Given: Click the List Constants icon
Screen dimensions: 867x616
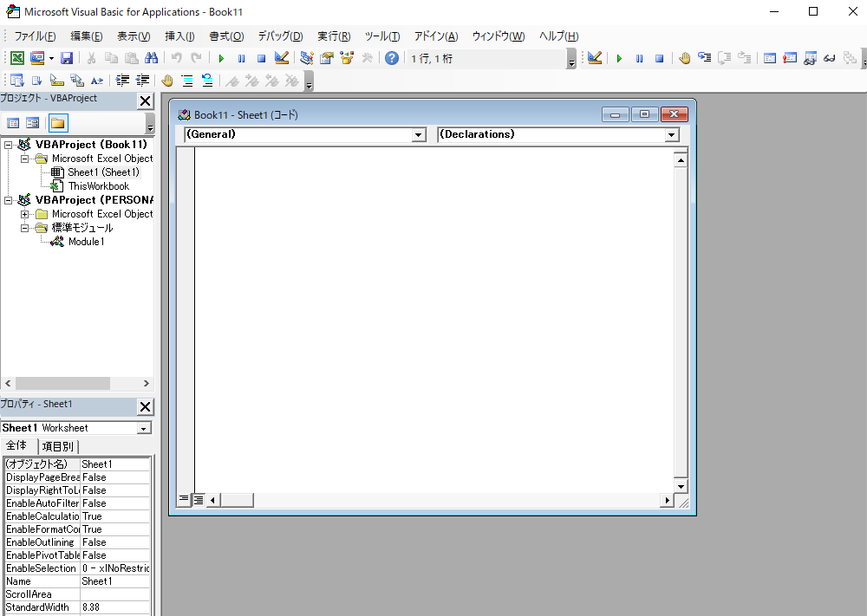Looking at the screenshot, I should (x=36, y=81).
